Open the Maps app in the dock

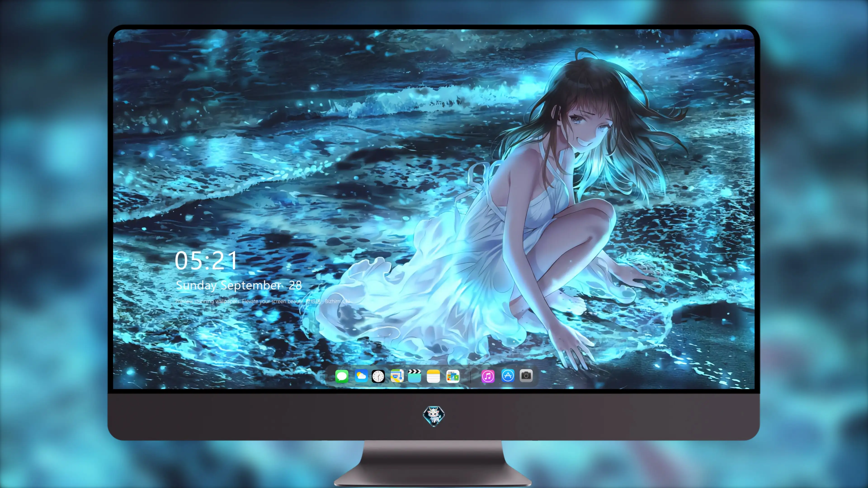tap(397, 376)
